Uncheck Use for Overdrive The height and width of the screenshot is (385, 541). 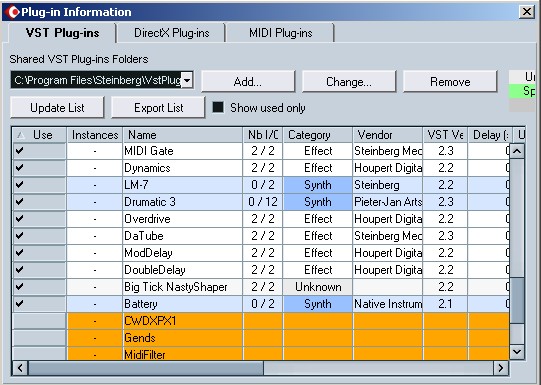point(20,219)
